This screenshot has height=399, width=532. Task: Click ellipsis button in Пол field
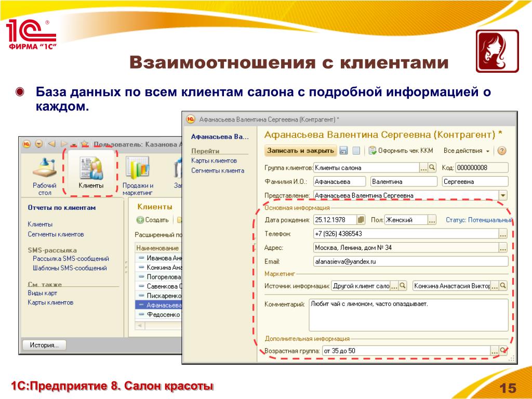[x=432, y=220]
